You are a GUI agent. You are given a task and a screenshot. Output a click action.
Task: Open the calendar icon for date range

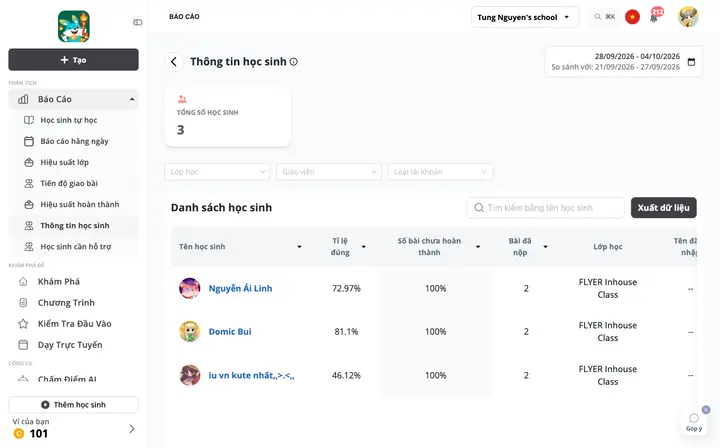[x=691, y=62]
